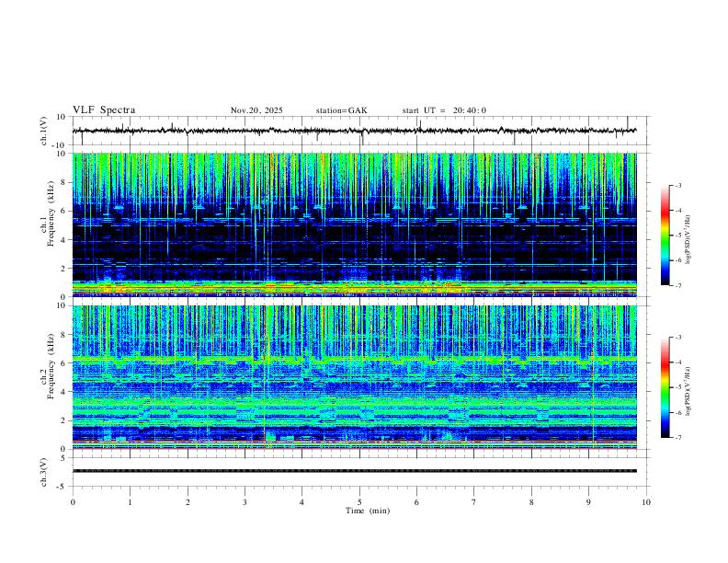728x563 pixels.
Task: Click the ch.2 color scale bar
Action: click(665, 387)
